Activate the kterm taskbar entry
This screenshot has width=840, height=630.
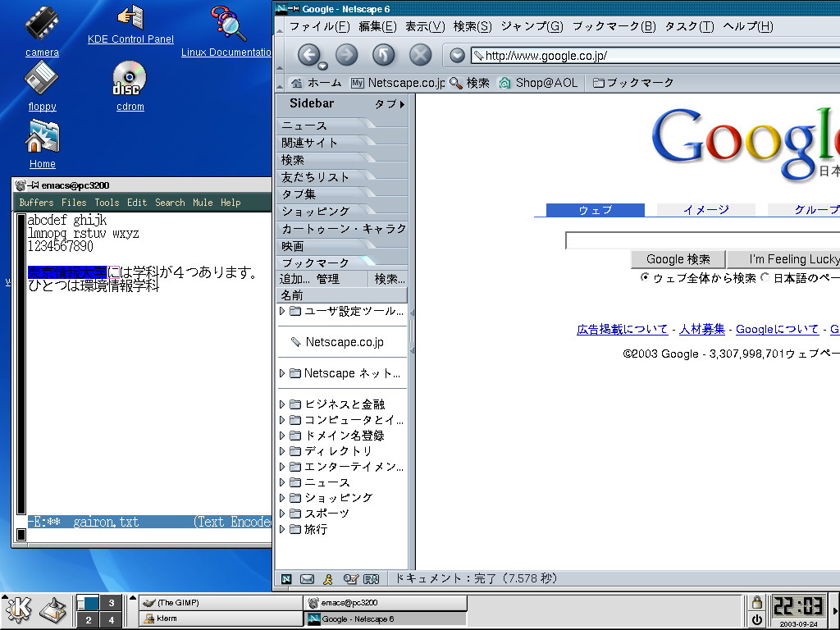coord(221,619)
